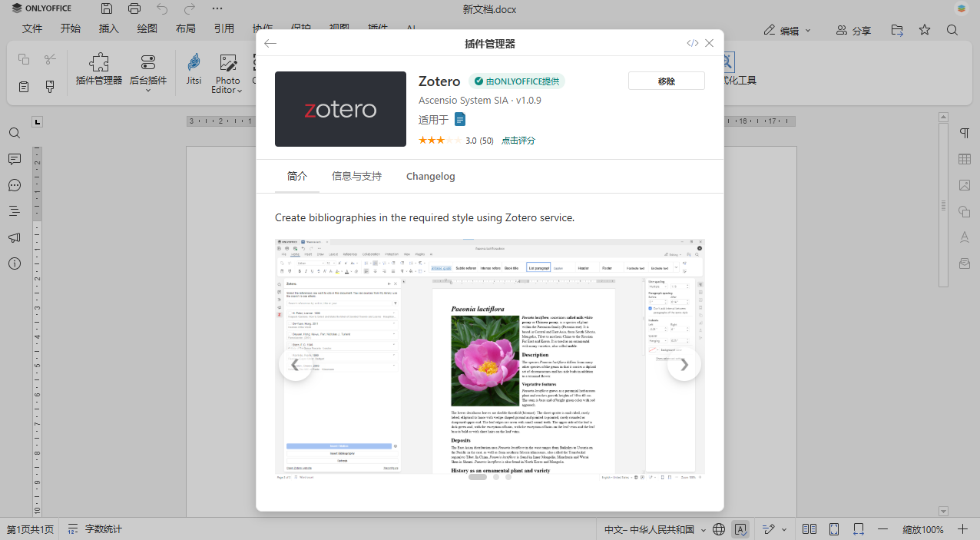
Task: Launch the Jitsi plugin
Action: [x=194, y=70]
